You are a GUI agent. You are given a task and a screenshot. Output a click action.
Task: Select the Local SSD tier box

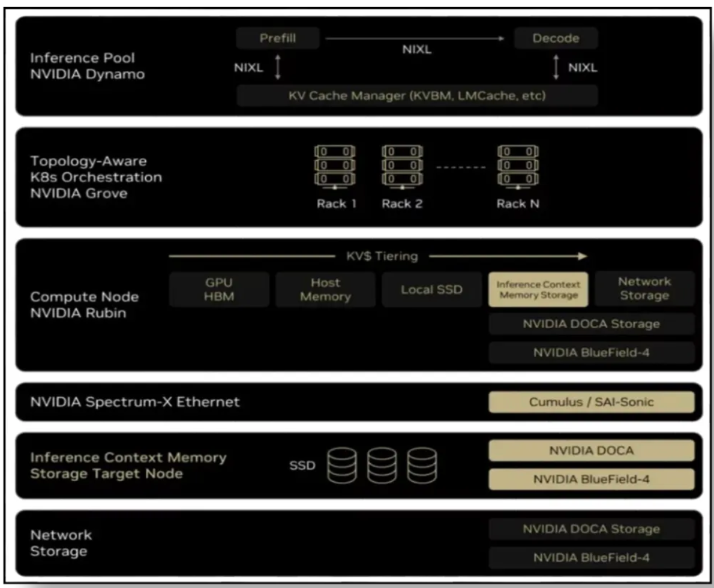pyautogui.click(x=431, y=289)
